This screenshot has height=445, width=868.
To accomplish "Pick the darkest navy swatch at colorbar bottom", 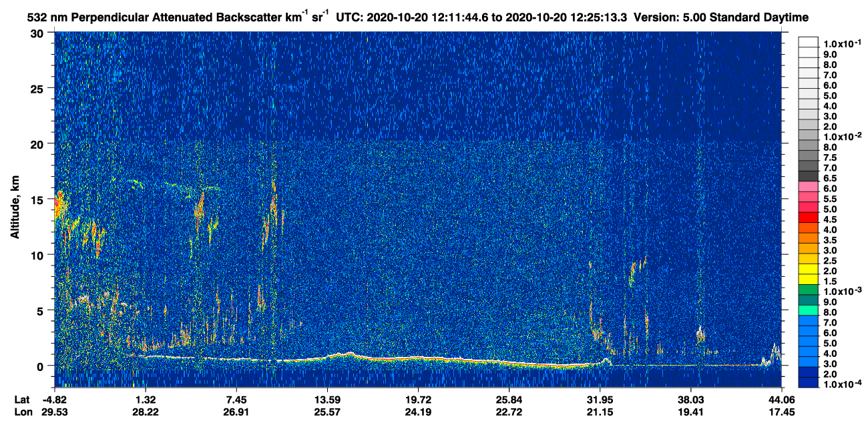I will [808, 382].
